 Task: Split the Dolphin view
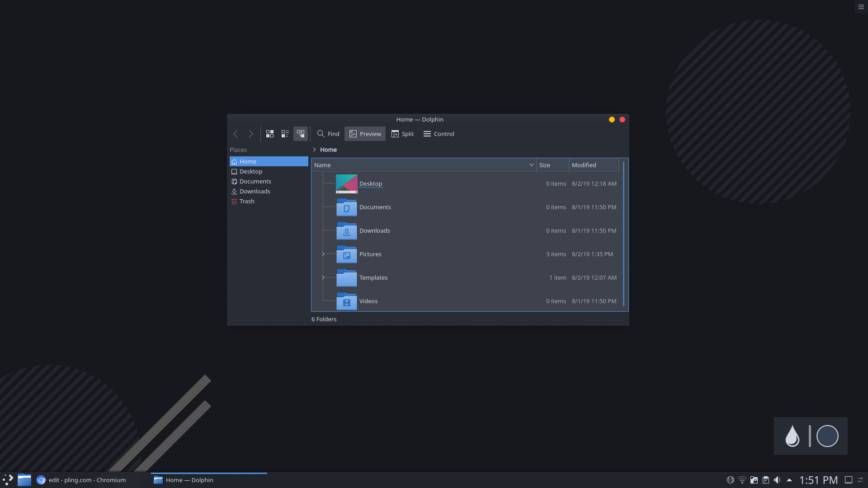pyautogui.click(x=402, y=134)
